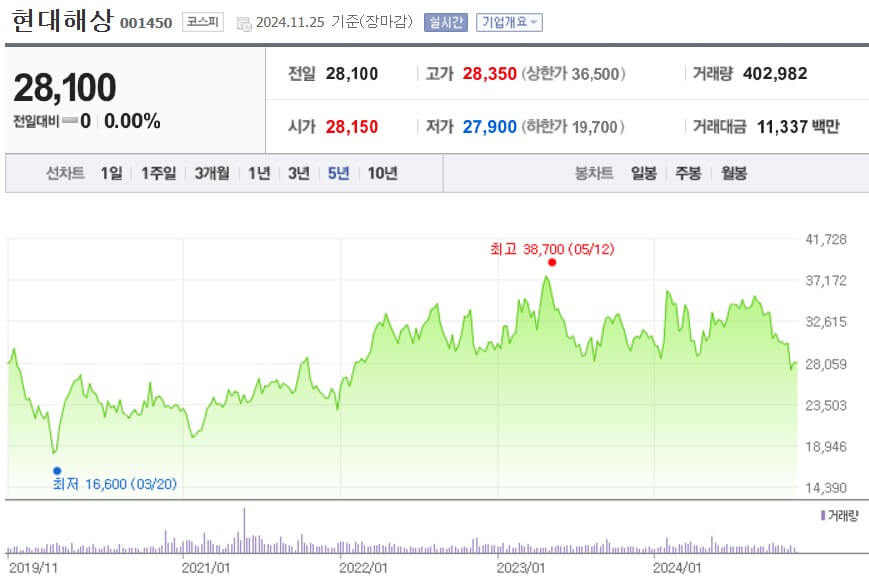Switch to 주봉 candlestick chart
The width and height of the screenshot is (869, 585).
pyautogui.click(x=688, y=173)
